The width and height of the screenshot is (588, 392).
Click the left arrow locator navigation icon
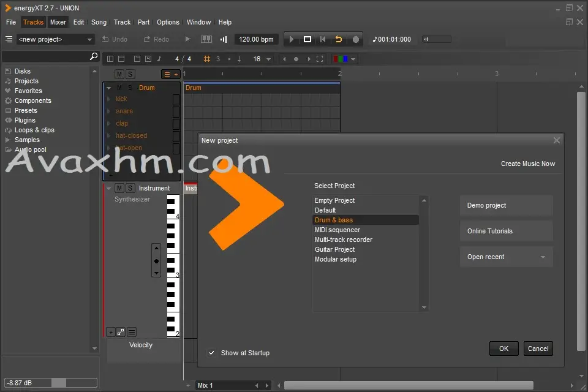(x=284, y=59)
